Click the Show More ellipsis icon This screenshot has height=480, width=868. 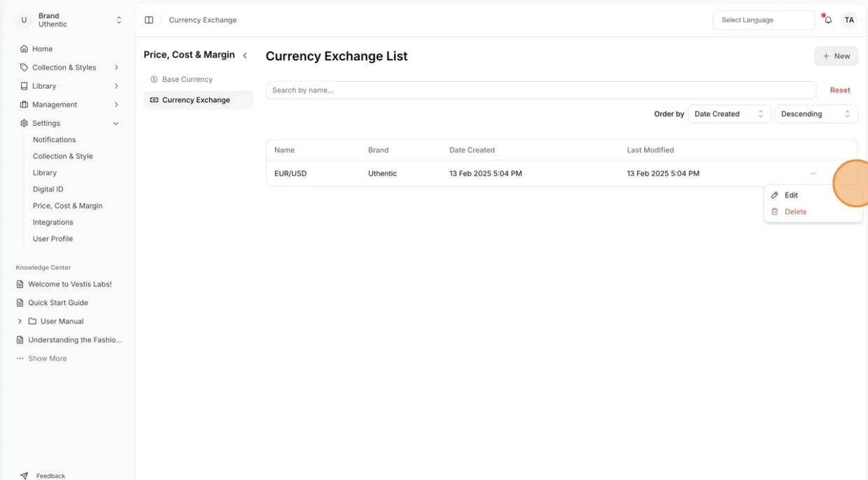[x=20, y=359]
